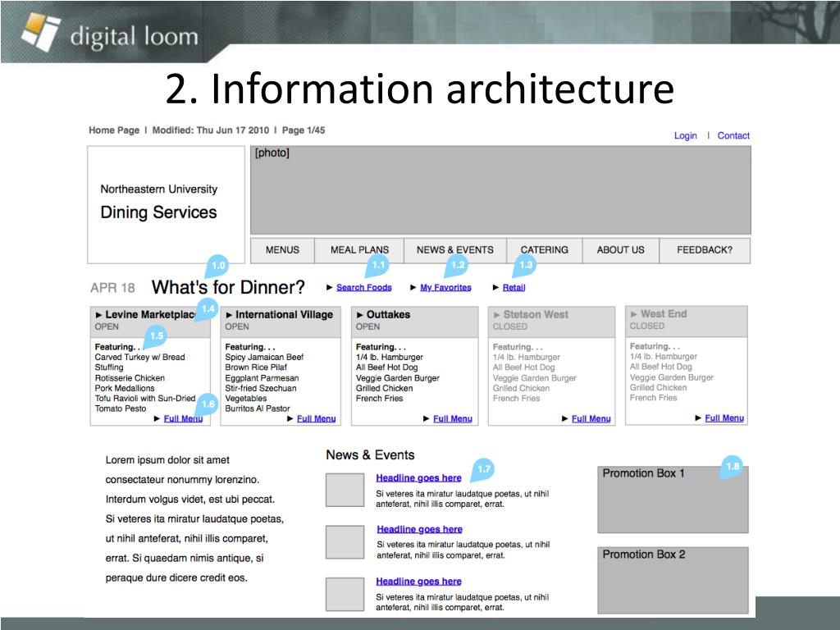The width and height of the screenshot is (840, 630).
Task: Expand the Stetson West arrow
Action: 496,315
